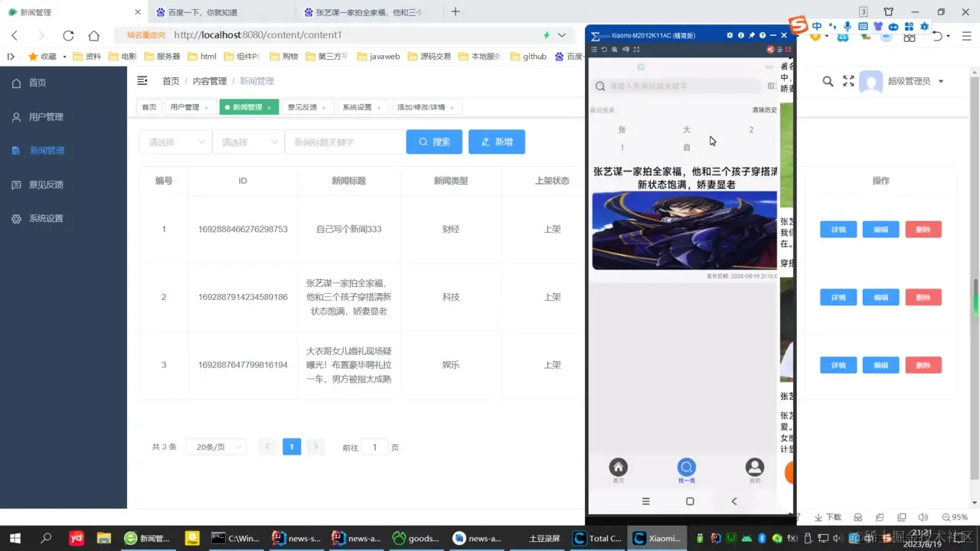Image resolution: width=980 pixels, height=551 pixels.
Task: Tap 清除历史 in the phone search screen
Action: [x=764, y=110]
